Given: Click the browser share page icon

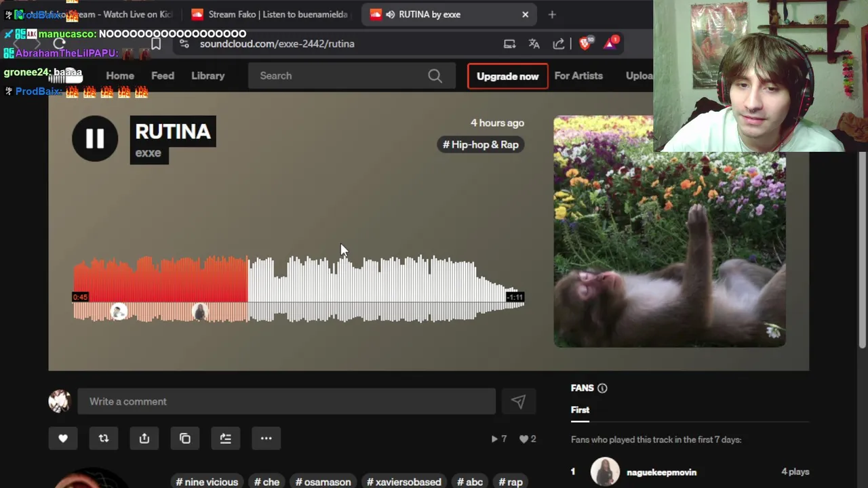Looking at the screenshot, I should (x=559, y=43).
